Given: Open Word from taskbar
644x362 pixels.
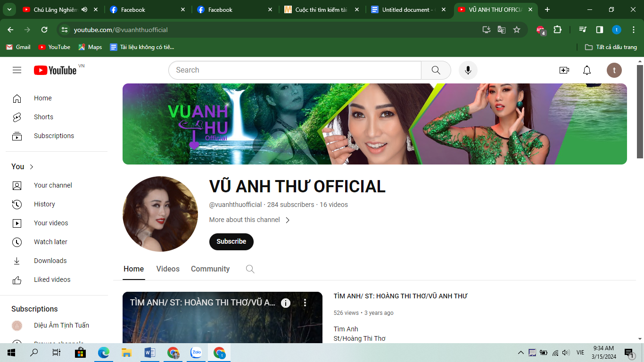Looking at the screenshot, I should point(150,352).
